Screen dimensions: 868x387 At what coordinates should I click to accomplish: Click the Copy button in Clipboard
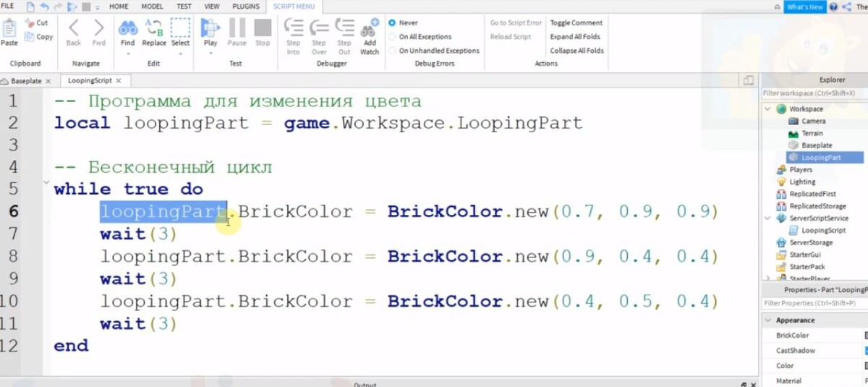pos(38,37)
